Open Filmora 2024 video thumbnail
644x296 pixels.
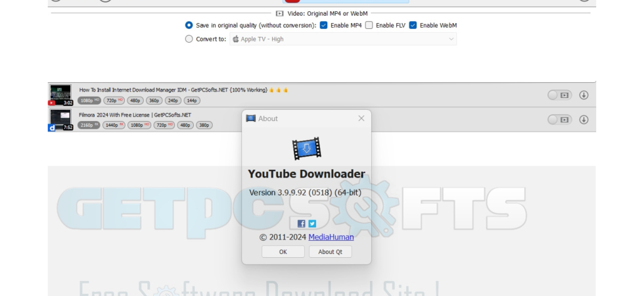click(60, 120)
